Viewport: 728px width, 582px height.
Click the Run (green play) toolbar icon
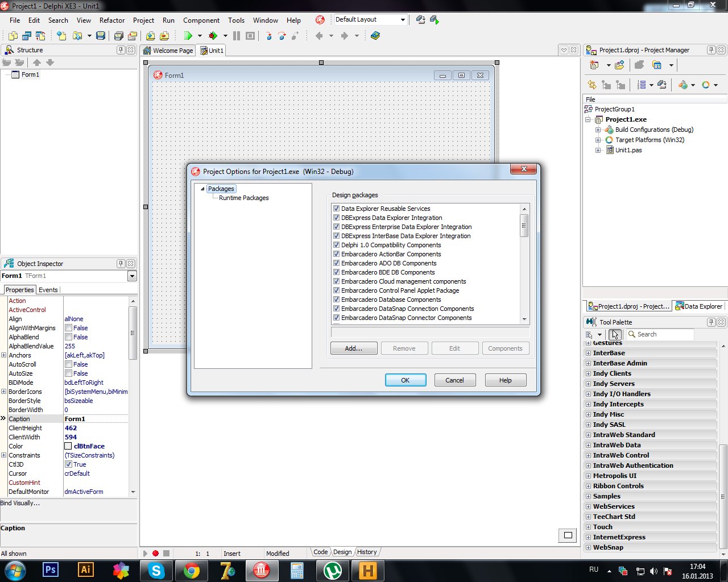[188, 36]
